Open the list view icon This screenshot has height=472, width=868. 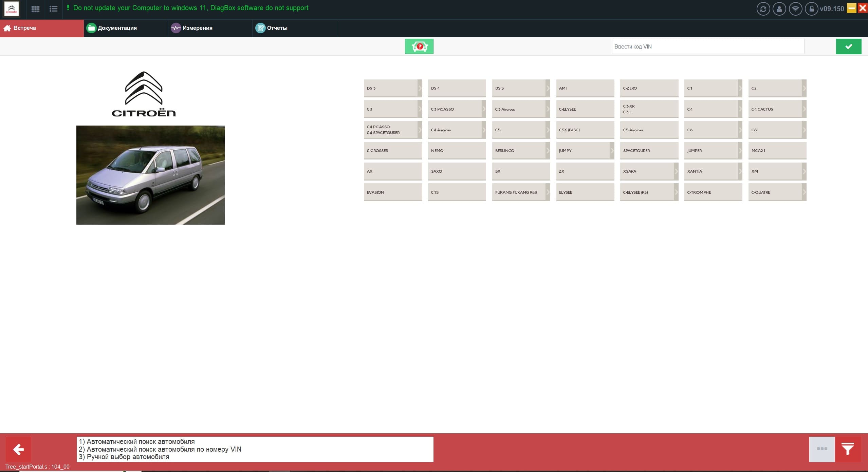53,9
